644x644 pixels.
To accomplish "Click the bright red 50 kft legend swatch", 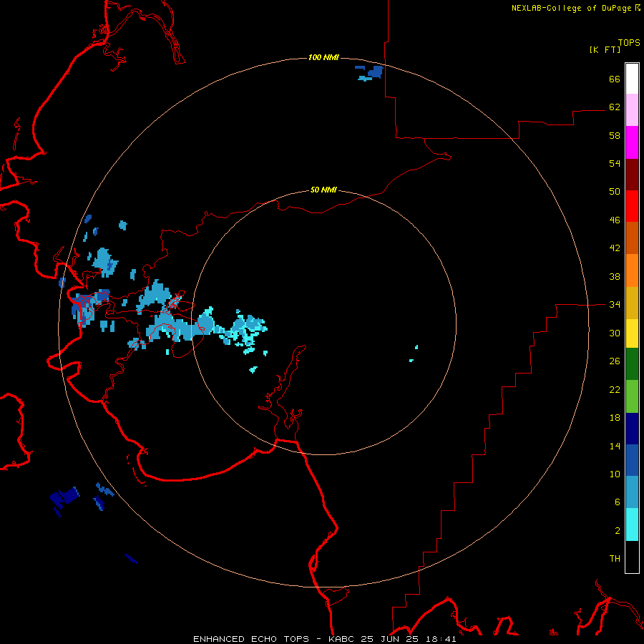I will 632,206.
